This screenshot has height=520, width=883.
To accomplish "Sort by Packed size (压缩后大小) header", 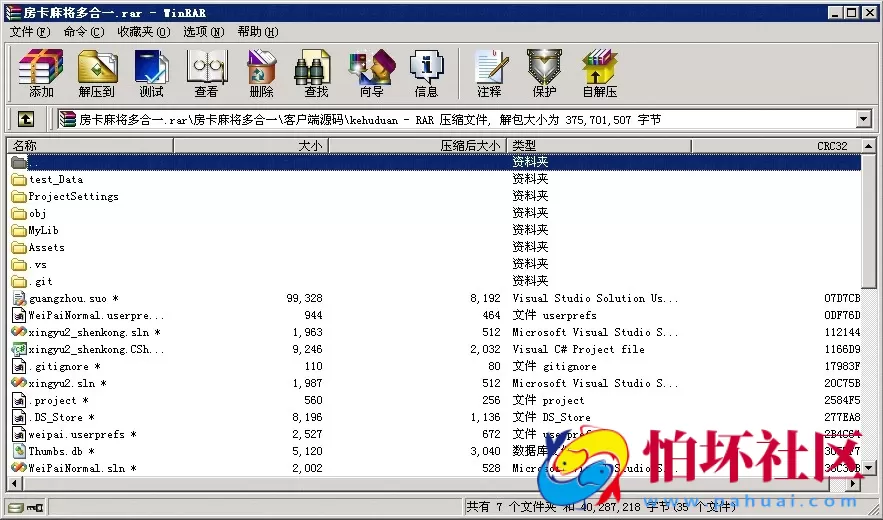I will pos(418,145).
